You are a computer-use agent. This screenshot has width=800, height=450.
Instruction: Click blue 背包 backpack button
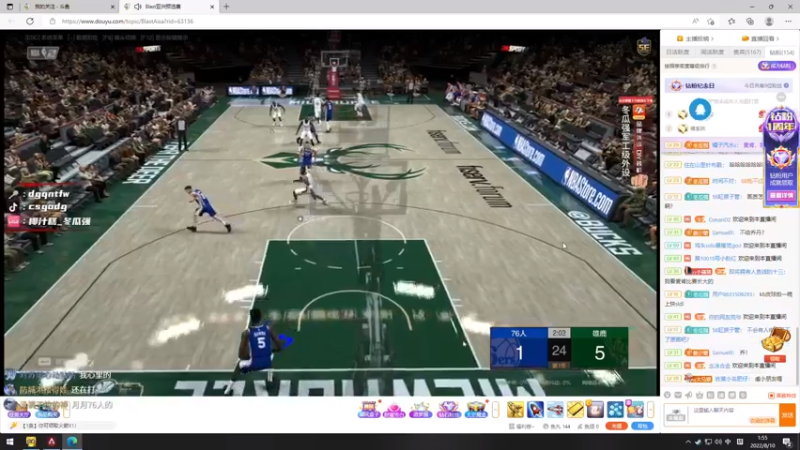pyautogui.click(x=642, y=426)
